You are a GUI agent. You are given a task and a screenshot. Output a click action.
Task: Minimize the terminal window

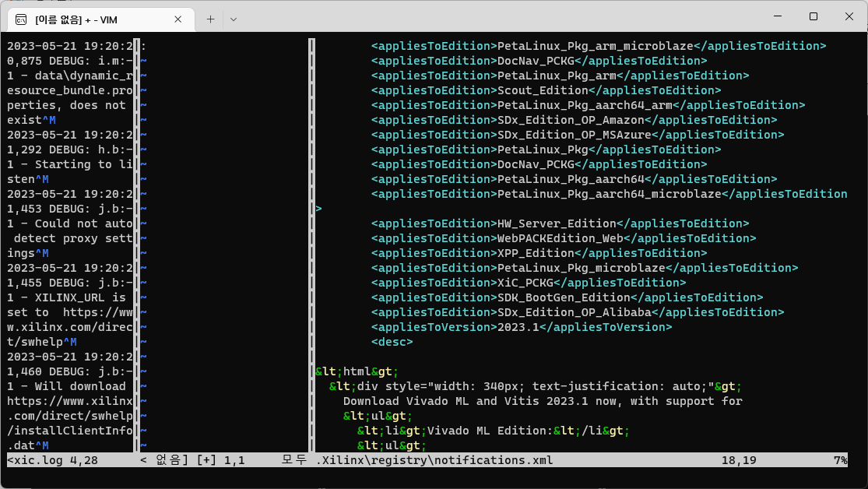click(778, 16)
